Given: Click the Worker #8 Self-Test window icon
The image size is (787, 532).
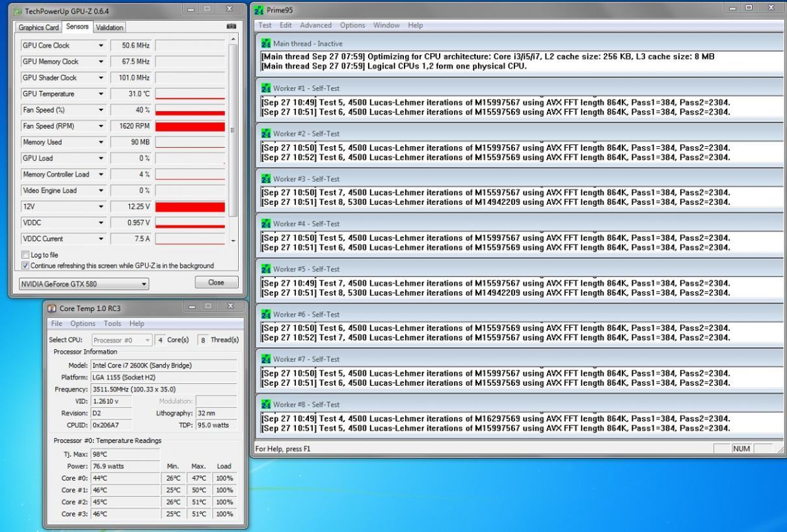Looking at the screenshot, I should pos(266,405).
